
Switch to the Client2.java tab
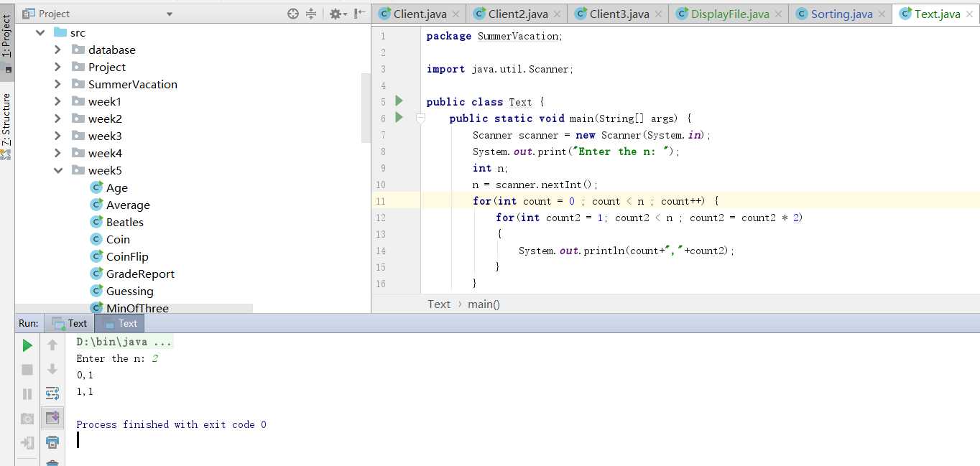[517, 14]
